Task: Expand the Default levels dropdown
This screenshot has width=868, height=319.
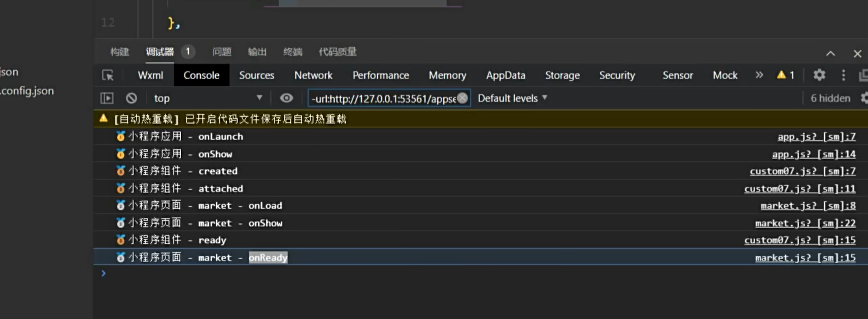Action: click(x=512, y=98)
